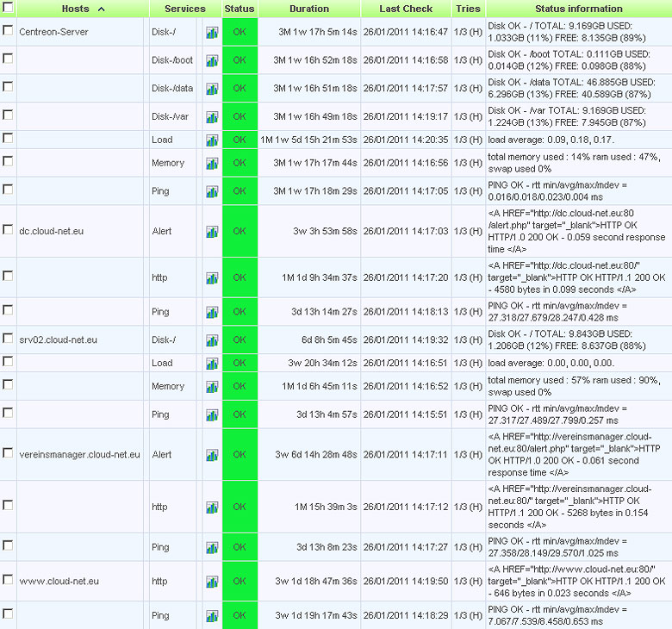Click graph icon for www.cloud-net.eu http service
The image size is (672, 629).
212,582
